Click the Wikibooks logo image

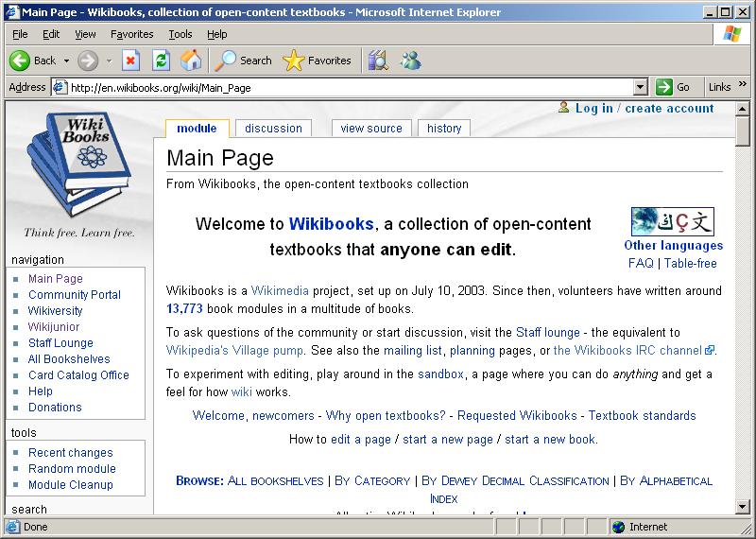(x=79, y=165)
